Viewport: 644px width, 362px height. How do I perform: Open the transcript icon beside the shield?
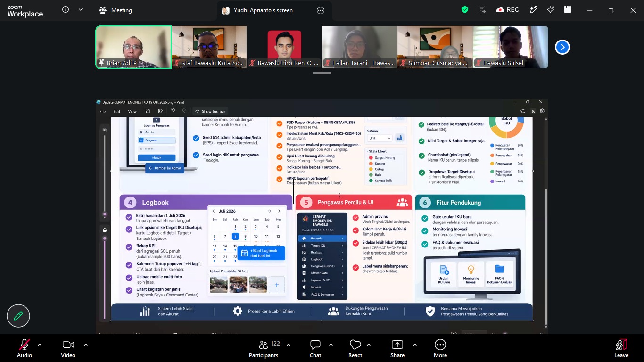click(482, 10)
